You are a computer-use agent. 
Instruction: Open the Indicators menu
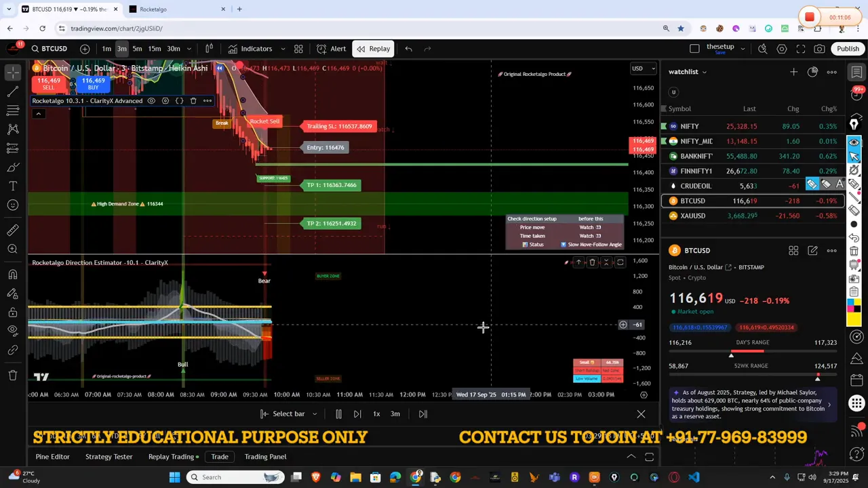point(250,49)
